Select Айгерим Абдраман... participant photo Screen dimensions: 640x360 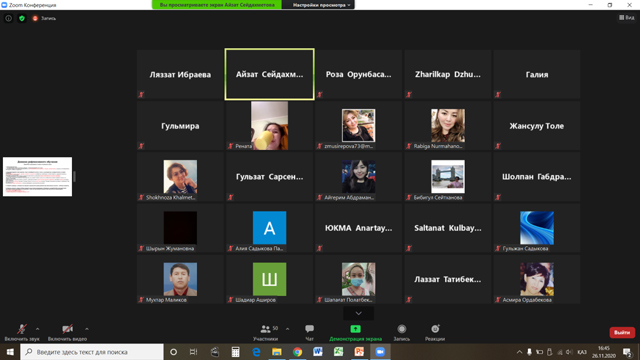(x=358, y=176)
